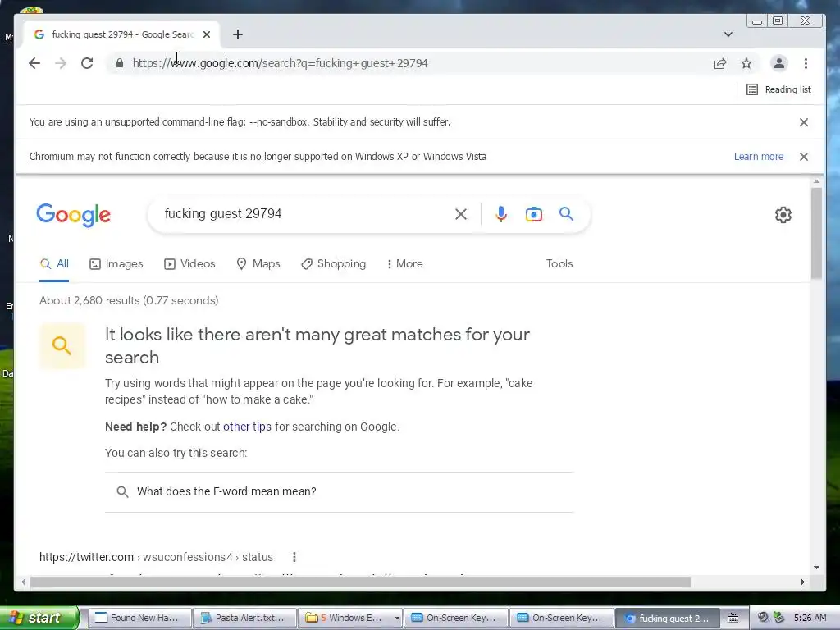This screenshot has width=840, height=630.
Task: Switch to the Images tab
Action: [x=116, y=263]
